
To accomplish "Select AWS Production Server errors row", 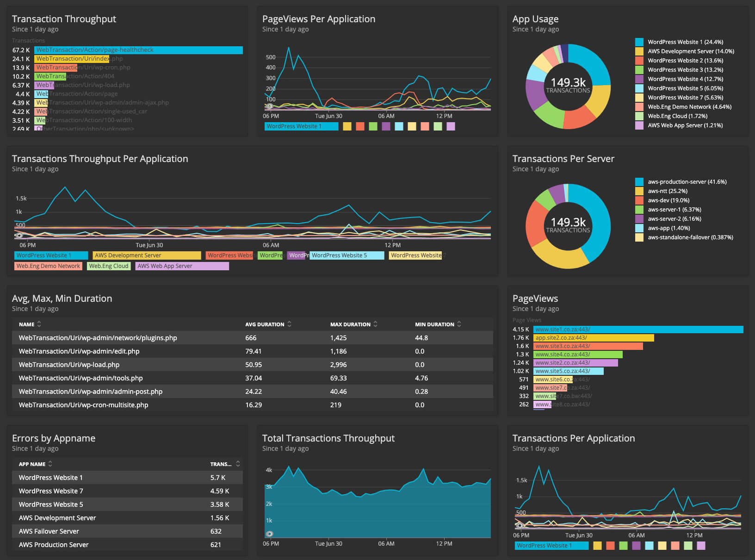I will point(127,545).
